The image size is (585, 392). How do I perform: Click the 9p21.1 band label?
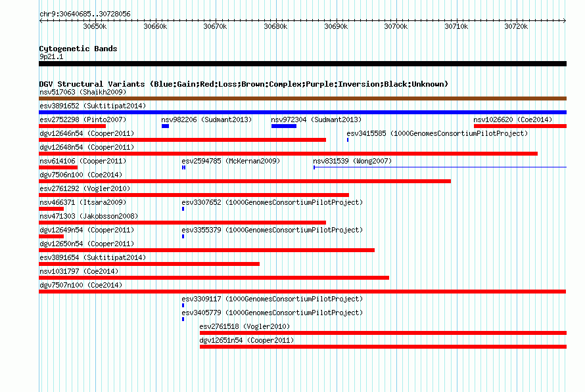click(51, 56)
